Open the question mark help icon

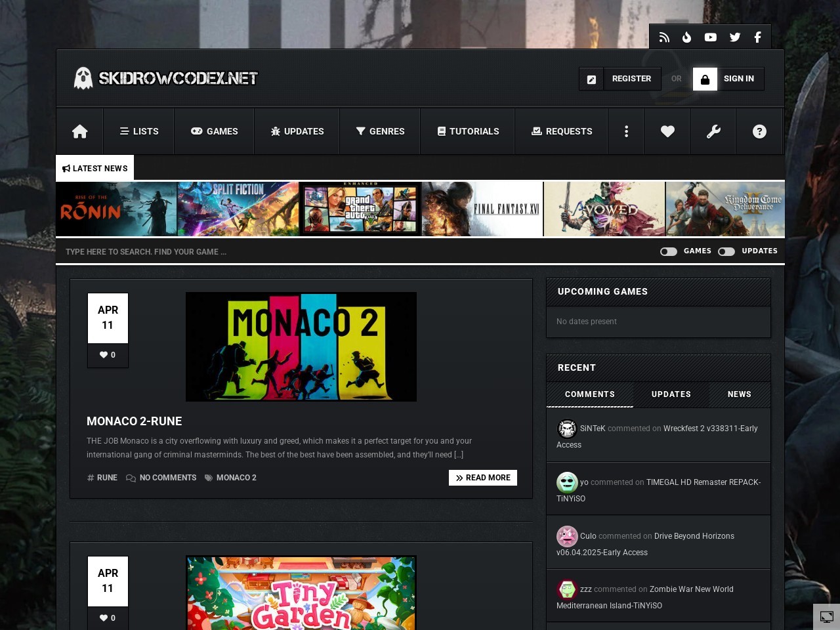[x=759, y=131]
